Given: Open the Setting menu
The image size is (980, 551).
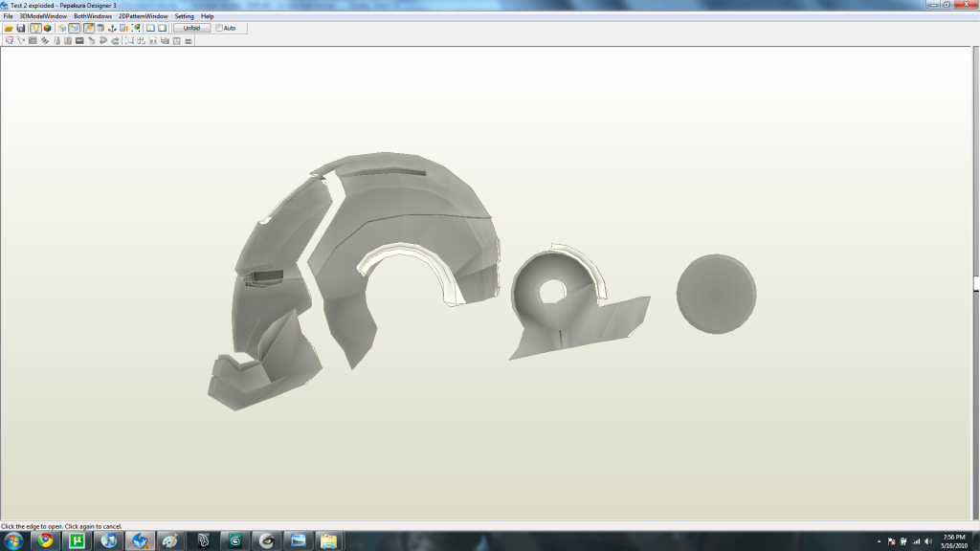Looking at the screenshot, I should (x=184, y=16).
